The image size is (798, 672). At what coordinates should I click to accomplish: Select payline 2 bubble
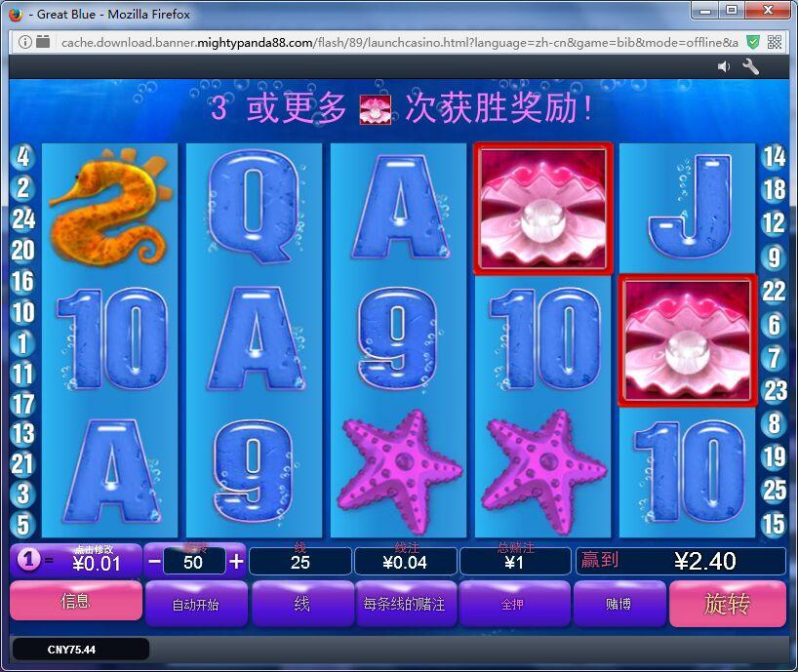pos(22,187)
